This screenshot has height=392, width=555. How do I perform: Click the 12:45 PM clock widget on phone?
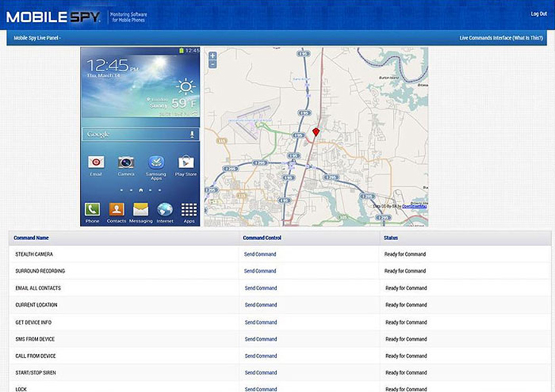(113, 65)
